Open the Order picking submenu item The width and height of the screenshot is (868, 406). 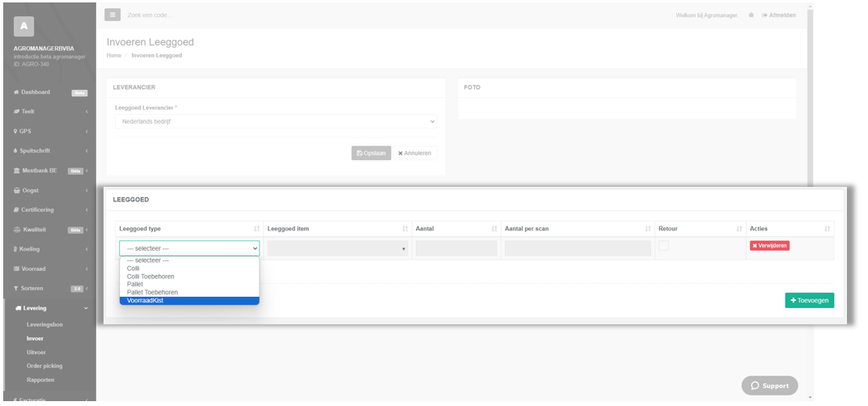(44, 366)
